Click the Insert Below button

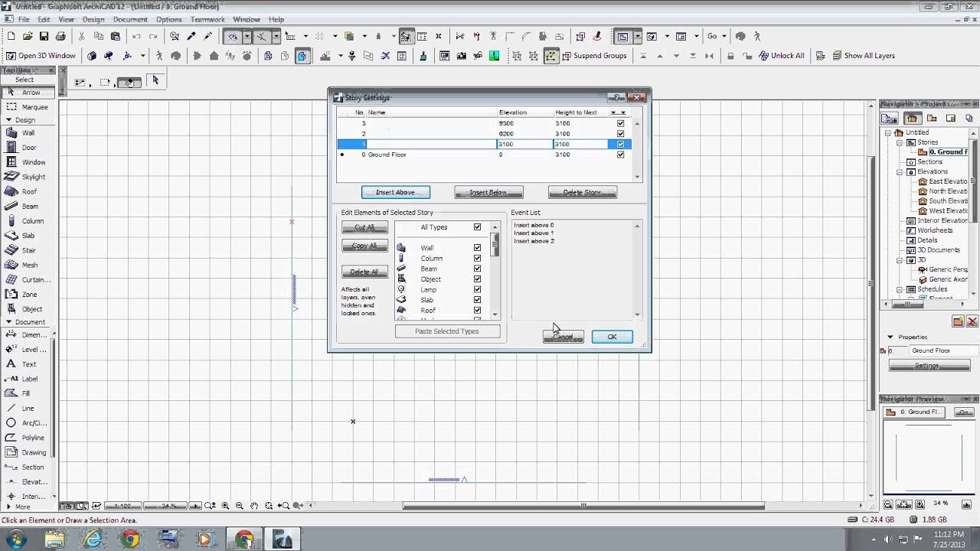point(488,192)
